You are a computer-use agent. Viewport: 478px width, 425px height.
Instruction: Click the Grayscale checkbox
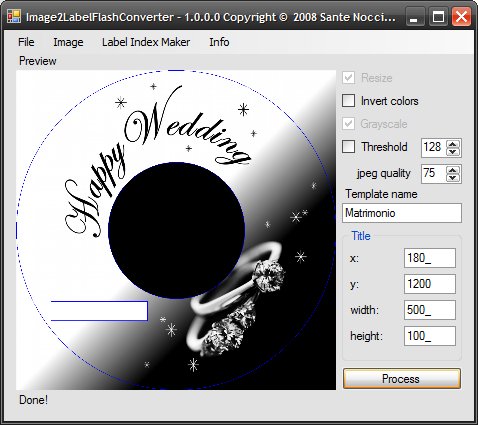pos(348,124)
